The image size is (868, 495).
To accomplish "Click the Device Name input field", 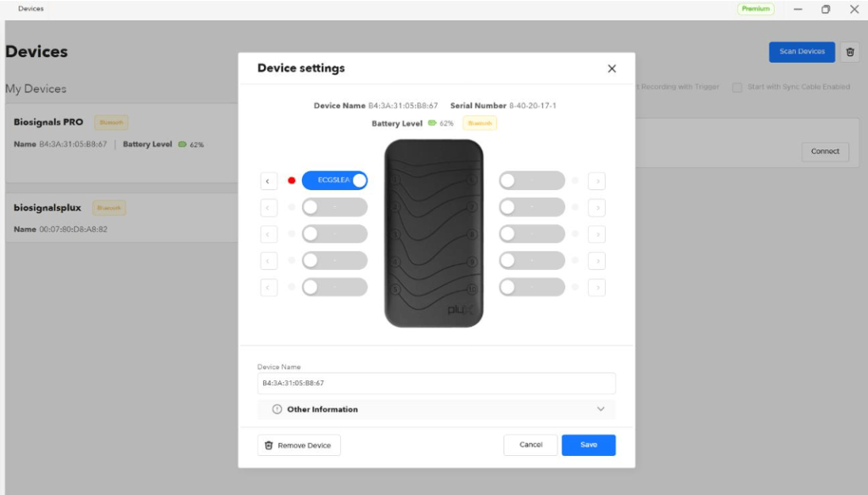I will point(436,383).
